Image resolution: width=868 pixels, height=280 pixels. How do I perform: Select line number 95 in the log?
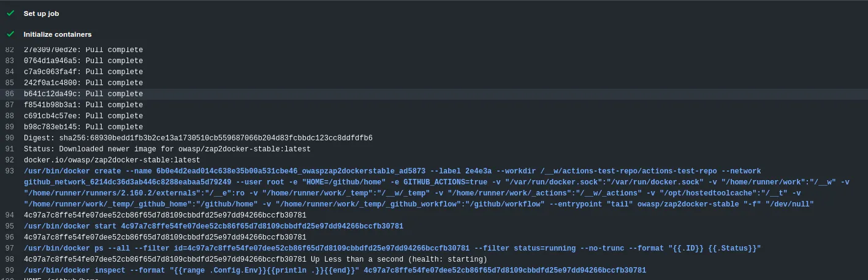pos(9,226)
